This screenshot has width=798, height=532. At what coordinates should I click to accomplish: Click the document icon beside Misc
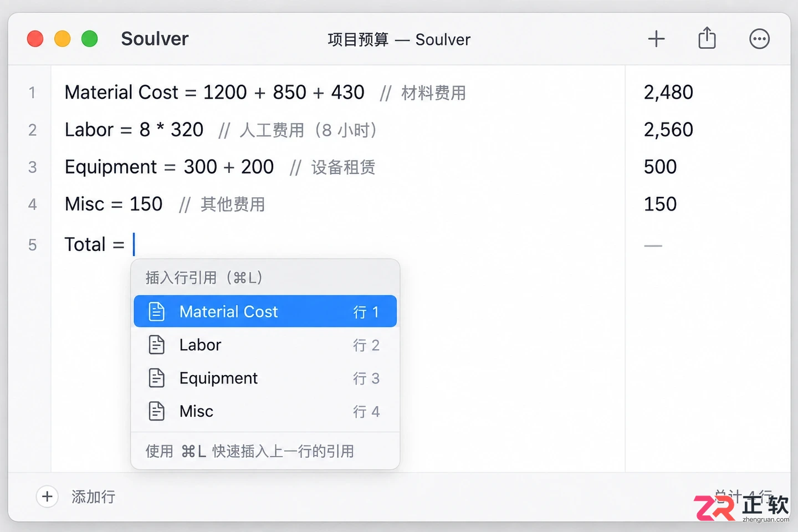157,411
